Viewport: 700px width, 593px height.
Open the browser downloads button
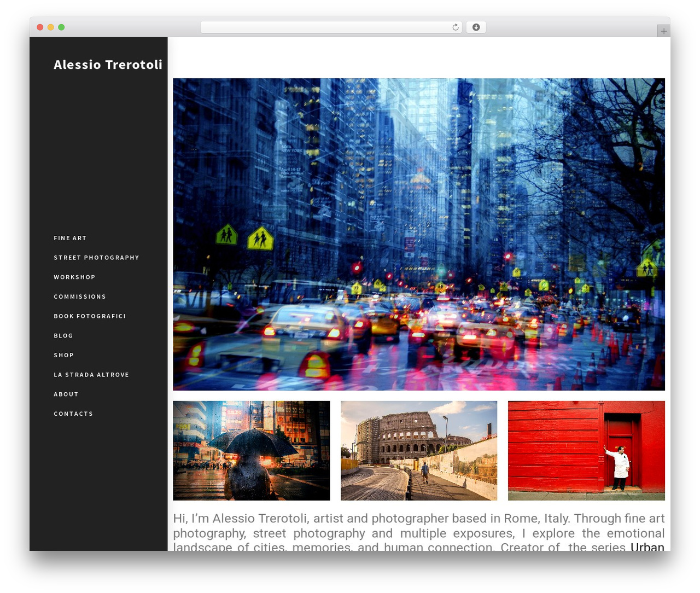(x=476, y=27)
